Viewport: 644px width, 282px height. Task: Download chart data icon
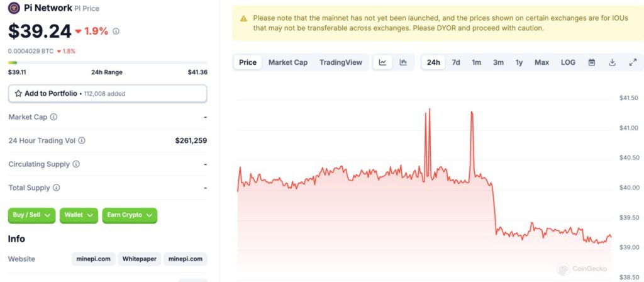tap(612, 62)
